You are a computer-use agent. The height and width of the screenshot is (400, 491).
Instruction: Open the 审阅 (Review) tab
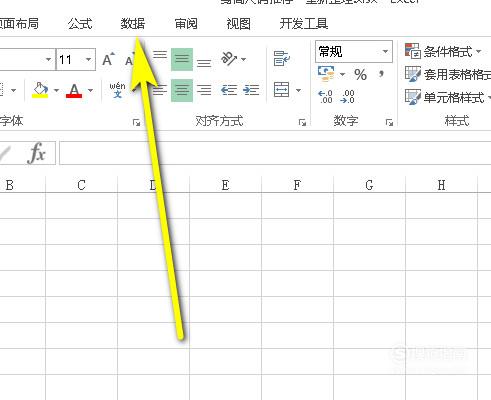pos(186,24)
